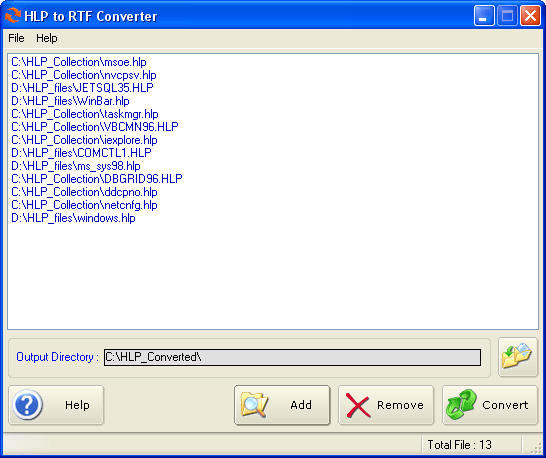Close the HLP to RTF Converter window

(530, 16)
